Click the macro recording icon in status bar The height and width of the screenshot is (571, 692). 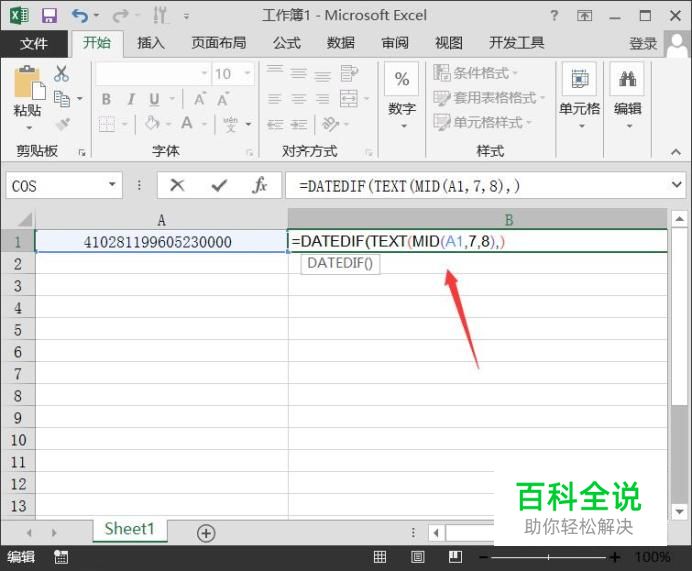[61, 557]
